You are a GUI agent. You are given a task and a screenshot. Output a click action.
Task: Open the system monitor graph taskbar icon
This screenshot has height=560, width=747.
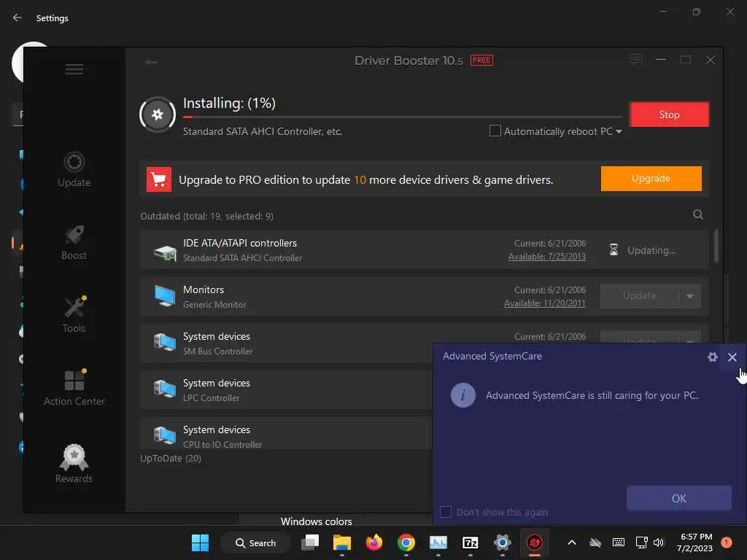(x=438, y=542)
